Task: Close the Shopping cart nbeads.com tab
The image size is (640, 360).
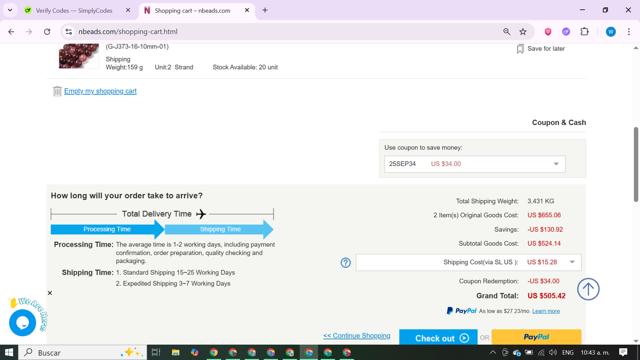Action: tap(247, 10)
